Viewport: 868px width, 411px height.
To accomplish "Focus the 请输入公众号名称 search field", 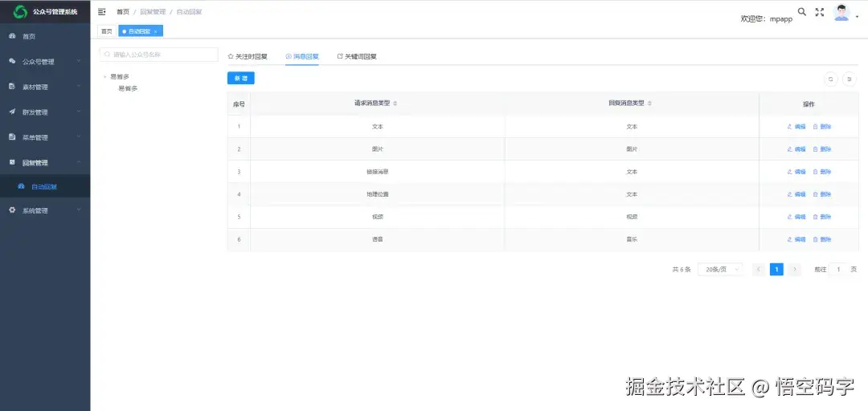I will (158, 55).
